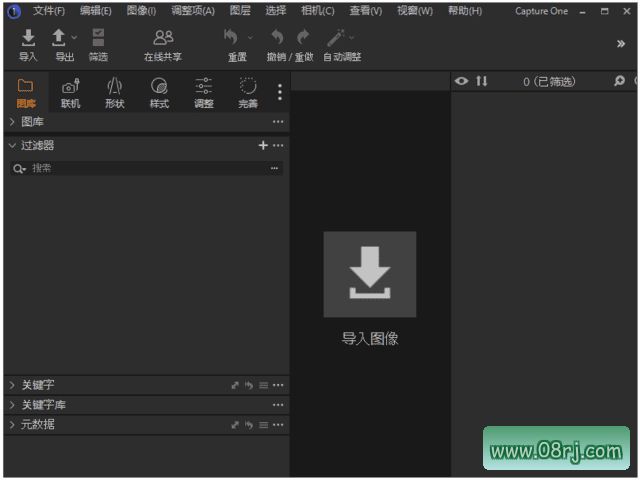The width and height of the screenshot is (640, 480).
Task: Click the 元数据 copy-adjustments arrow icon
Action: tap(235, 425)
